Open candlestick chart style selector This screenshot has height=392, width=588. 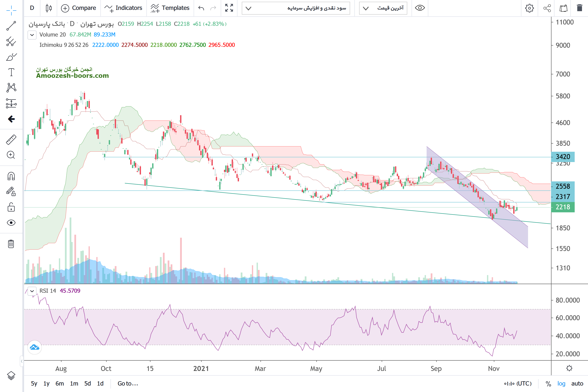(x=49, y=8)
